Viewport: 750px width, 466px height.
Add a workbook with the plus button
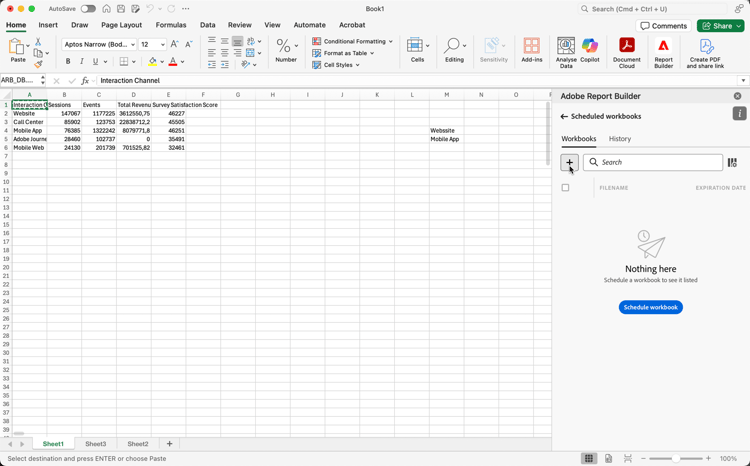[x=569, y=162]
